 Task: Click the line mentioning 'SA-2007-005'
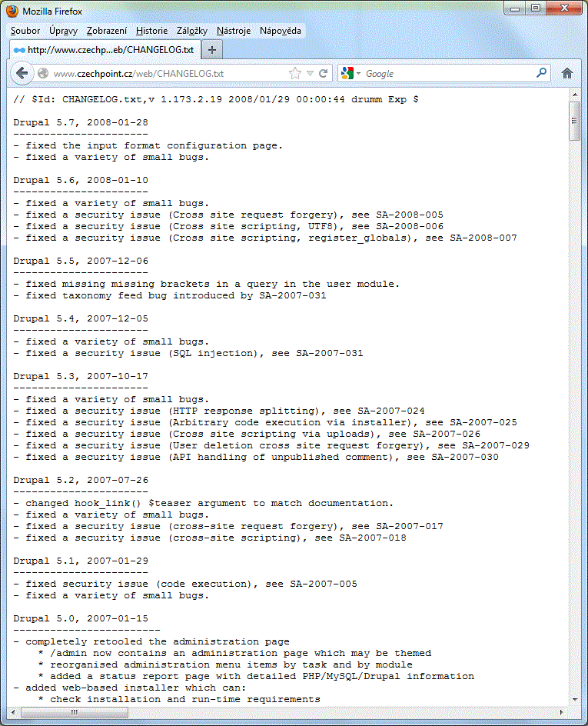[185, 584]
